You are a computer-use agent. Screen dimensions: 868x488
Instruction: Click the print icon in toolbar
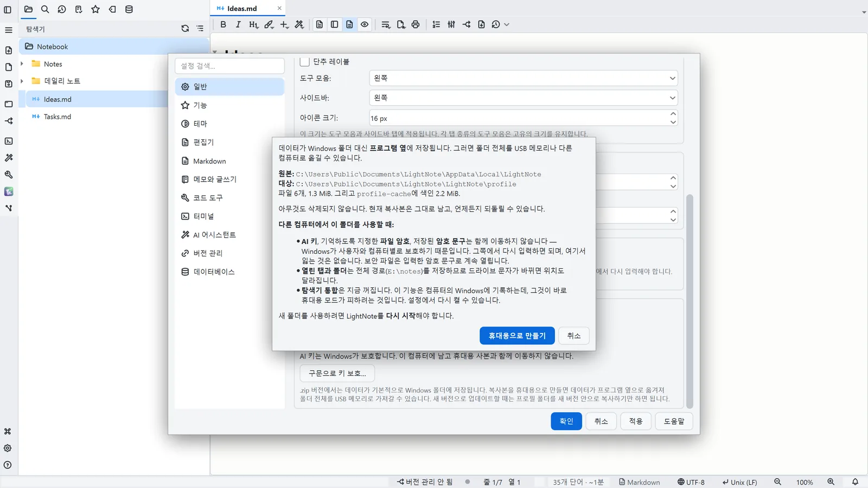[416, 24]
